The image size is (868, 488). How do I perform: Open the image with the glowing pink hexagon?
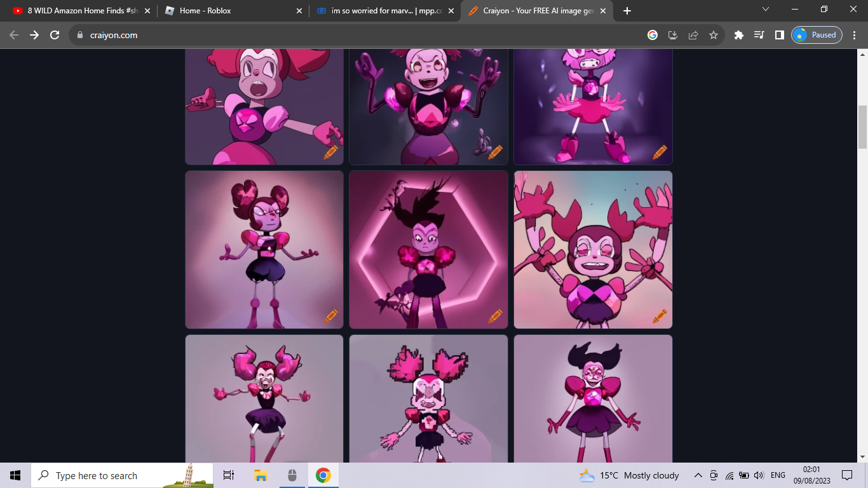tap(428, 250)
